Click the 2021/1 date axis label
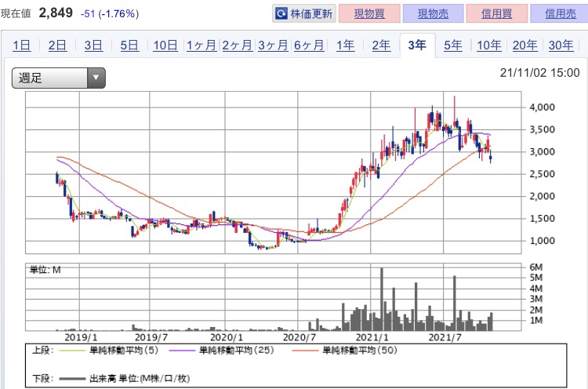This screenshot has width=588, height=389. point(372,337)
